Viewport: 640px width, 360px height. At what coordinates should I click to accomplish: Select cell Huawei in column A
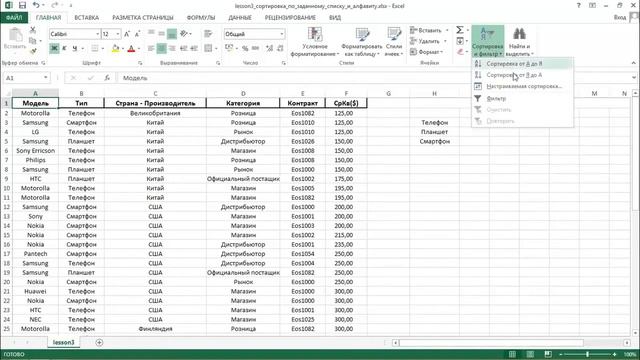(x=36, y=291)
